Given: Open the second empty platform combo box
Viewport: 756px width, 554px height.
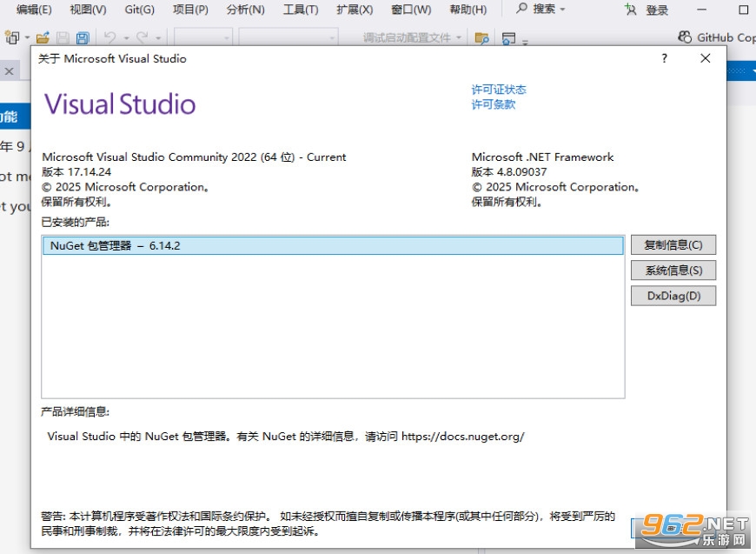Looking at the screenshot, I should 288,37.
